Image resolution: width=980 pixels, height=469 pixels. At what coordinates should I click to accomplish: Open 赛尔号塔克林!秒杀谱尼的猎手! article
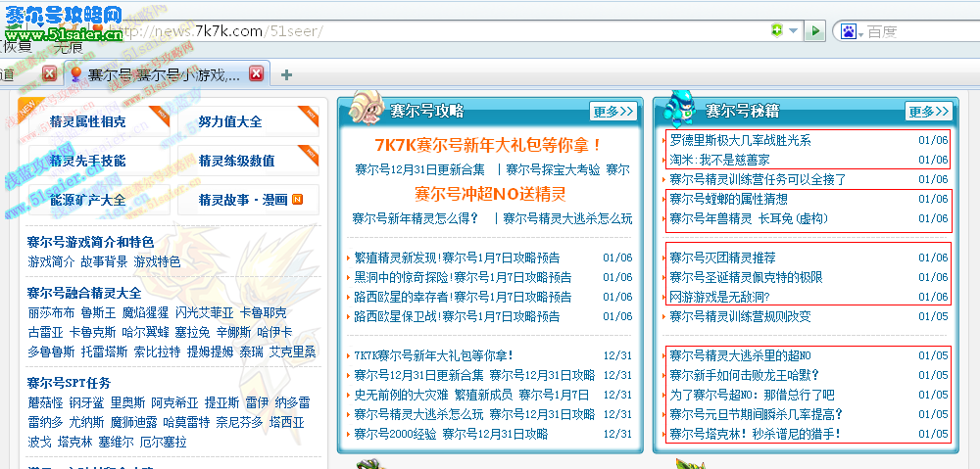tap(755, 434)
